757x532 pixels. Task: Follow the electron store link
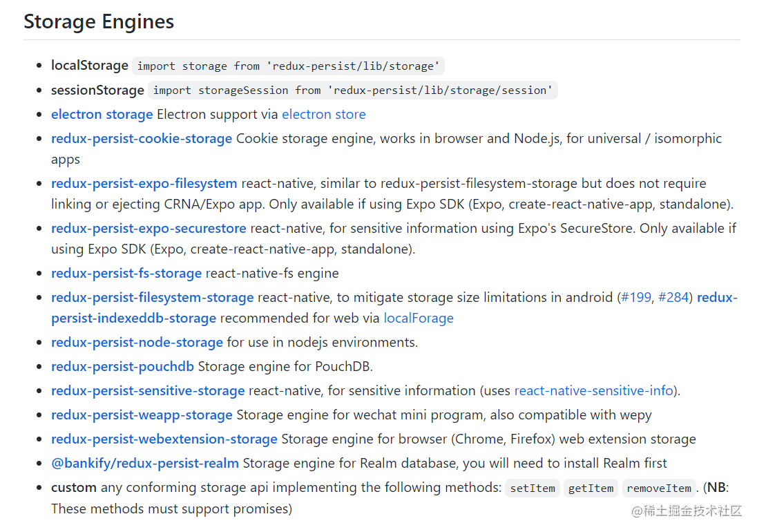click(323, 115)
